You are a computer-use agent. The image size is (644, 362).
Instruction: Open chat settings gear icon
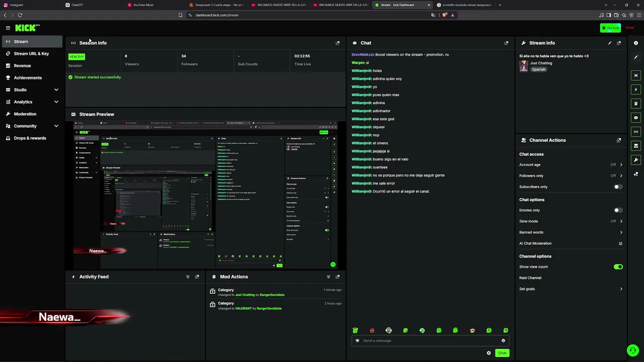pos(489,353)
